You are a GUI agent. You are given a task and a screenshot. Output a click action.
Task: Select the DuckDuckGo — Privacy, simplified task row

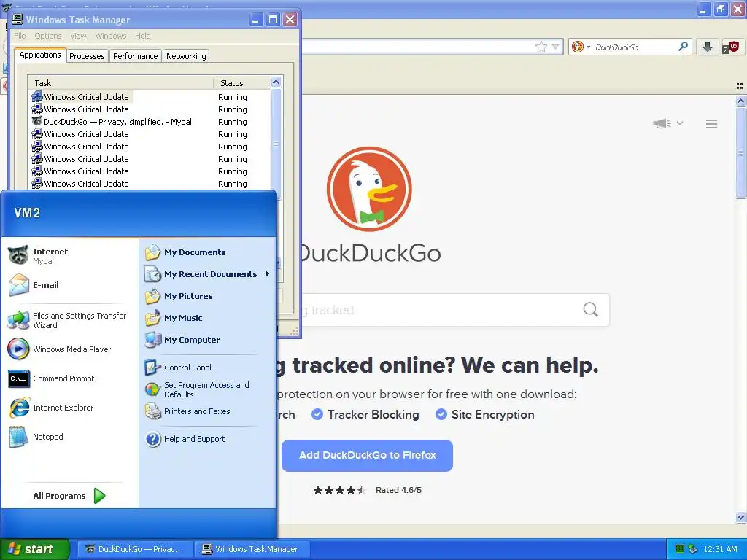(x=149, y=122)
